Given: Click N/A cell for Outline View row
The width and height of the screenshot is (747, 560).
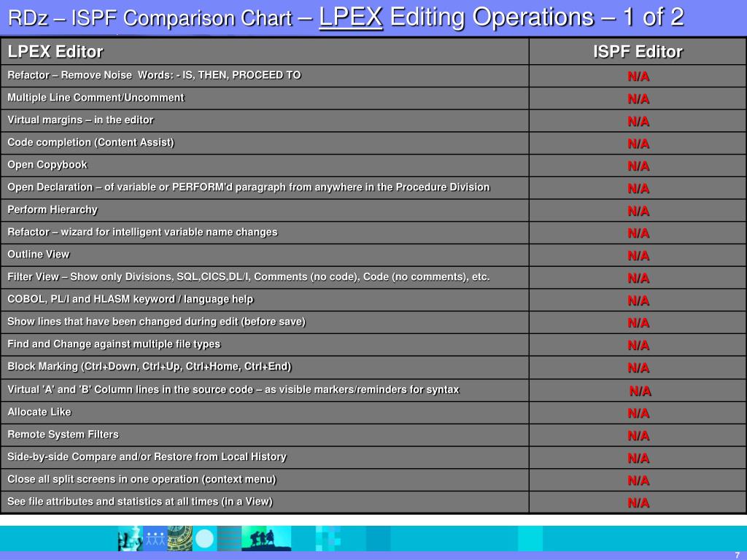Looking at the screenshot, I should tap(638, 255).
